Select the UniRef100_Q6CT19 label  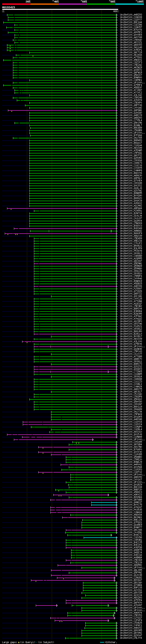click(131, 52)
